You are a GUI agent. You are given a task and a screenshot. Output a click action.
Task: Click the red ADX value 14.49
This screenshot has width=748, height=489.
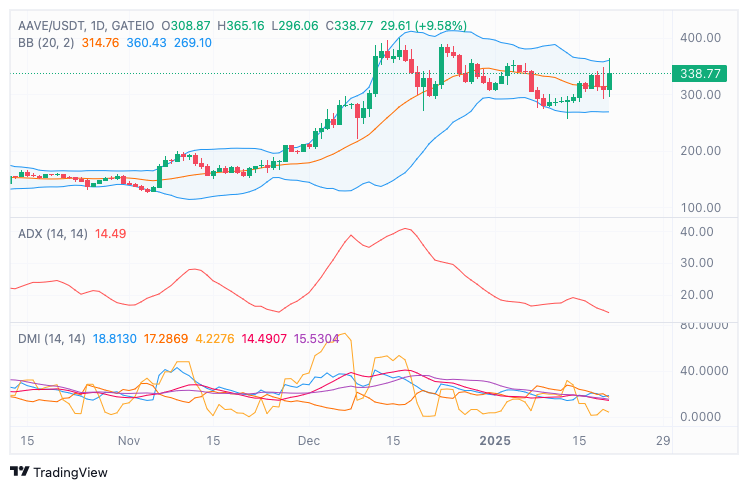point(110,234)
